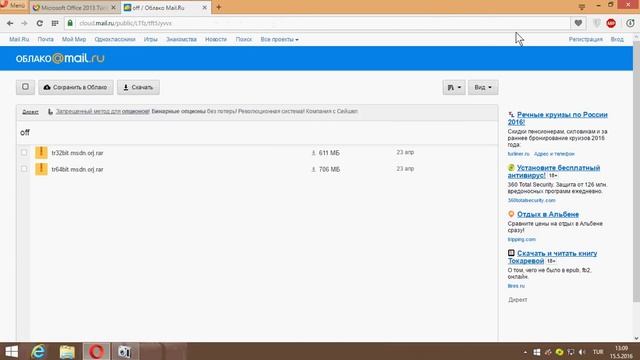The image size is (640, 360).
Task: Click the tr64bit.msdn.orj.rar archive icon
Action: point(41,169)
